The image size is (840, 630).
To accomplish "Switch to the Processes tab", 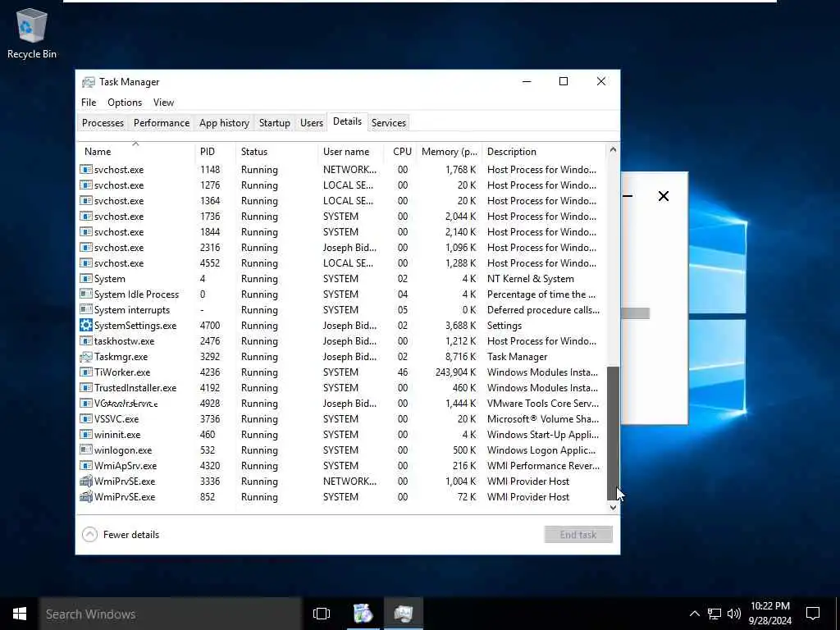I will (103, 123).
